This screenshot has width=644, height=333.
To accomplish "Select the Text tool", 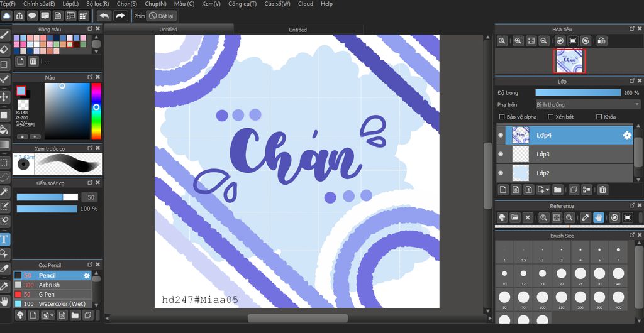I will click(4, 239).
